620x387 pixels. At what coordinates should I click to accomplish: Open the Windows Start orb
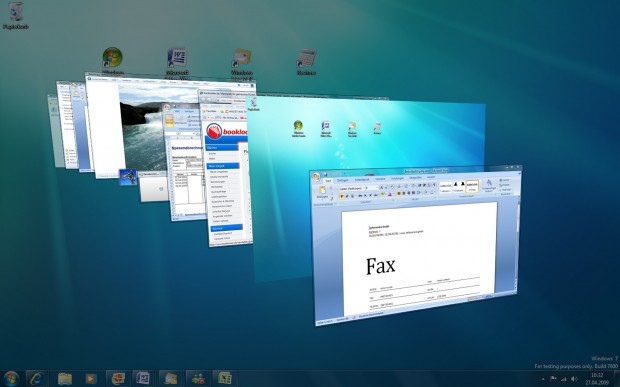11,378
